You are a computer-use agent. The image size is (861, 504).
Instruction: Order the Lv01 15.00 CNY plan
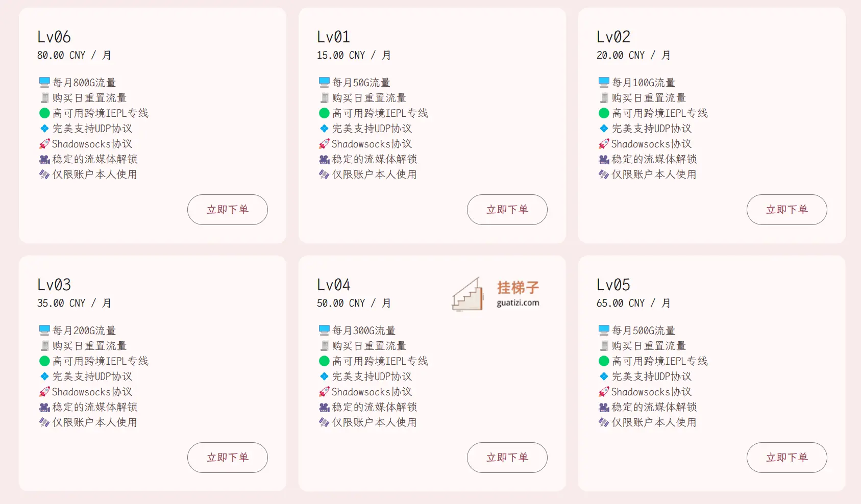click(507, 210)
